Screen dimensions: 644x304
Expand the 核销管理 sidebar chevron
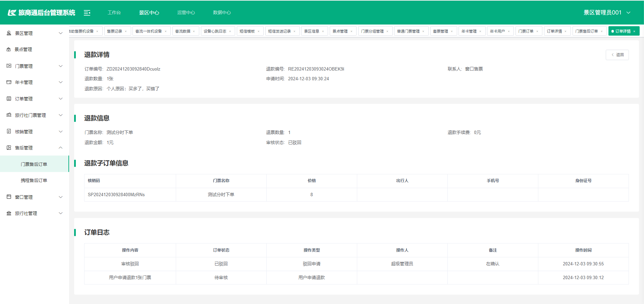pos(61,131)
